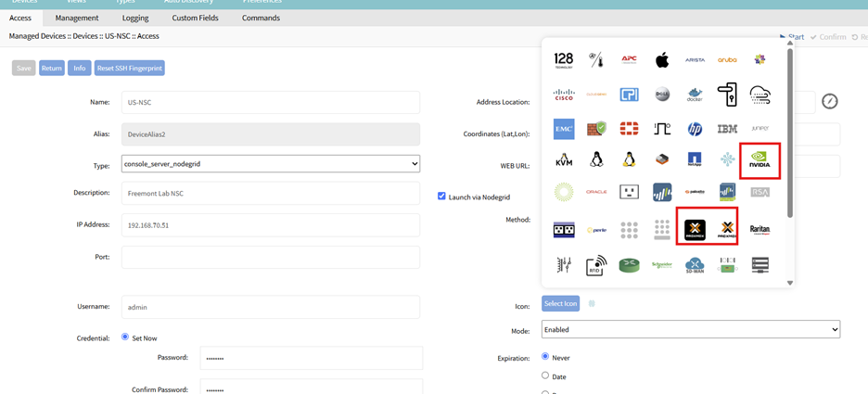Screen dimensions: 868x394
Task: Click the Return button
Action: pyautogui.click(x=52, y=68)
